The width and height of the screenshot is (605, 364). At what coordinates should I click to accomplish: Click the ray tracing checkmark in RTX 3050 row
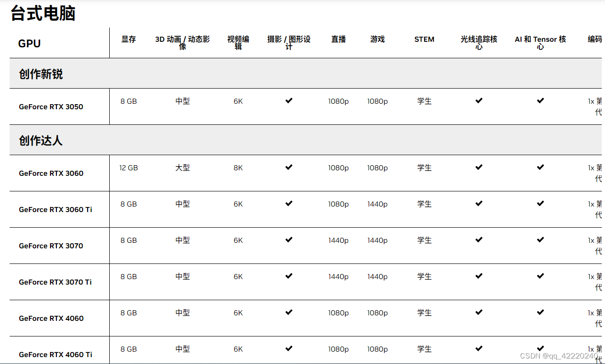[479, 101]
